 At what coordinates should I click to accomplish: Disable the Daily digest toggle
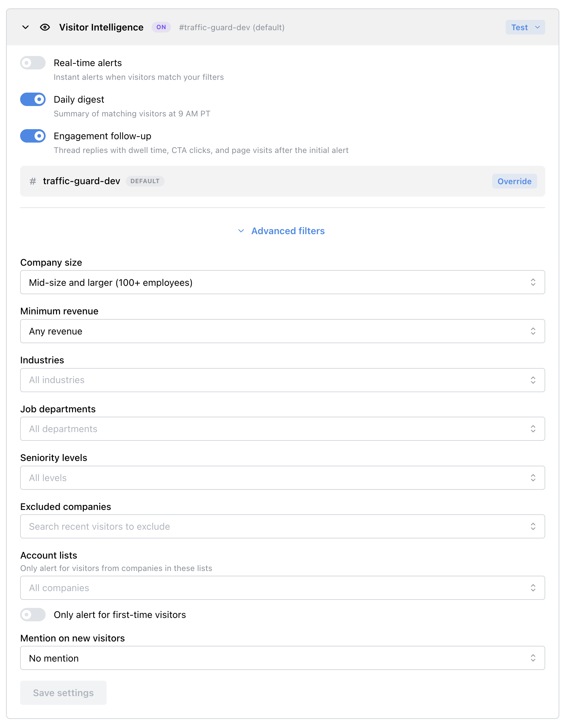click(x=33, y=99)
